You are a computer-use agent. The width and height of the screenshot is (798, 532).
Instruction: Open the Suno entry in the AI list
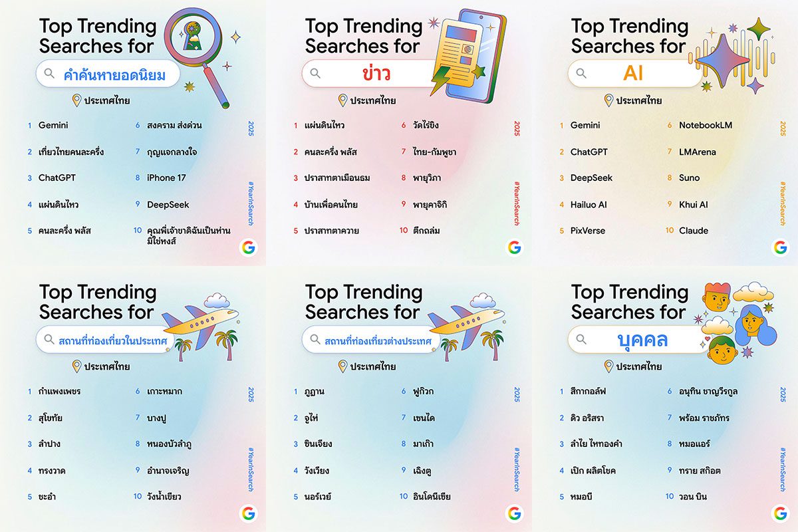pyautogui.click(x=689, y=178)
